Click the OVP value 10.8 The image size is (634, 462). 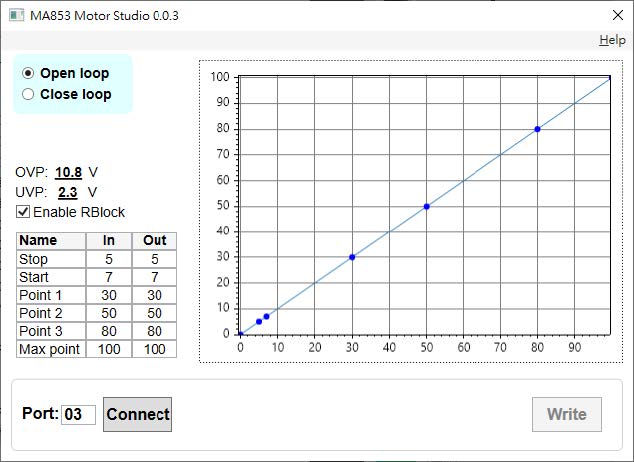(68, 173)
